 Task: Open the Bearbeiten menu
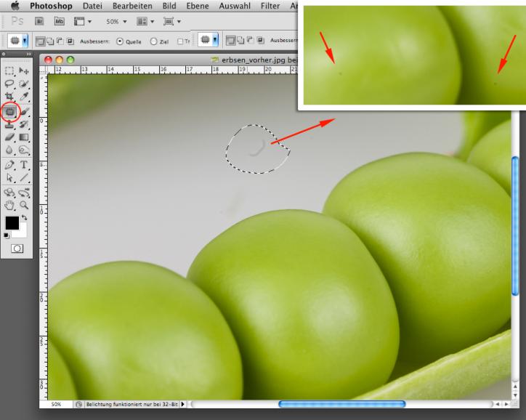tap(132, 6)
